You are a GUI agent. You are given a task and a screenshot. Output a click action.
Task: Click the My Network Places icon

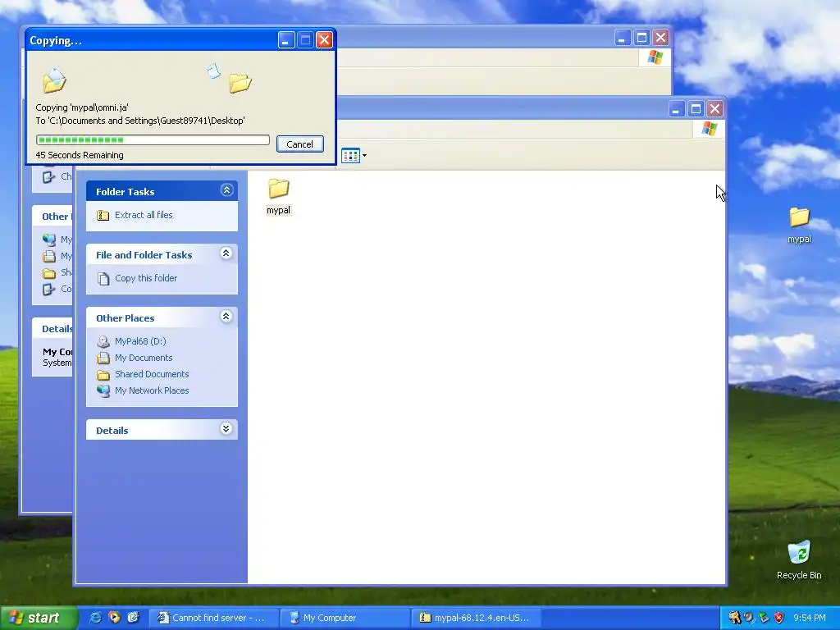point(103,391)
